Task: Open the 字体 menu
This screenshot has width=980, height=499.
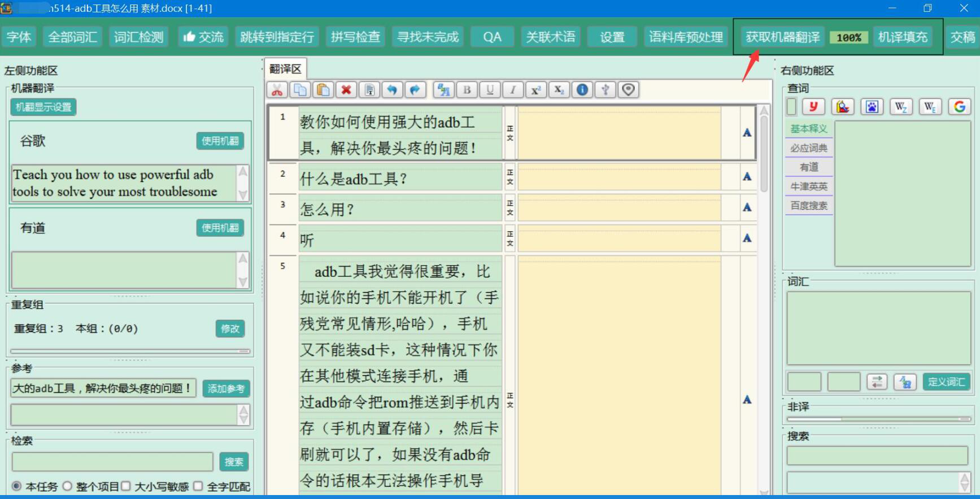Action: point(19,37)
